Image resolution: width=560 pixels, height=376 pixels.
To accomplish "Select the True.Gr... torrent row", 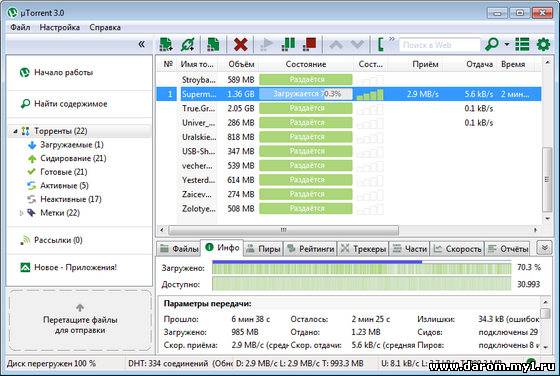I will click(348, 108).
